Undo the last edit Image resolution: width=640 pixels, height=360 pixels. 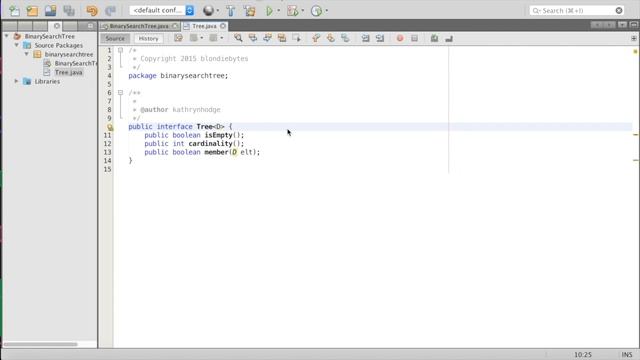pos(92,11)
